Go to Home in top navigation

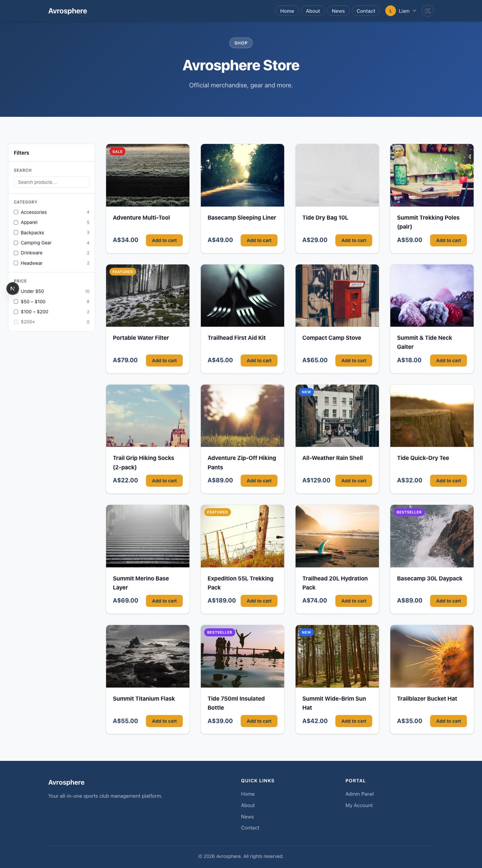(x=287, y=11)
